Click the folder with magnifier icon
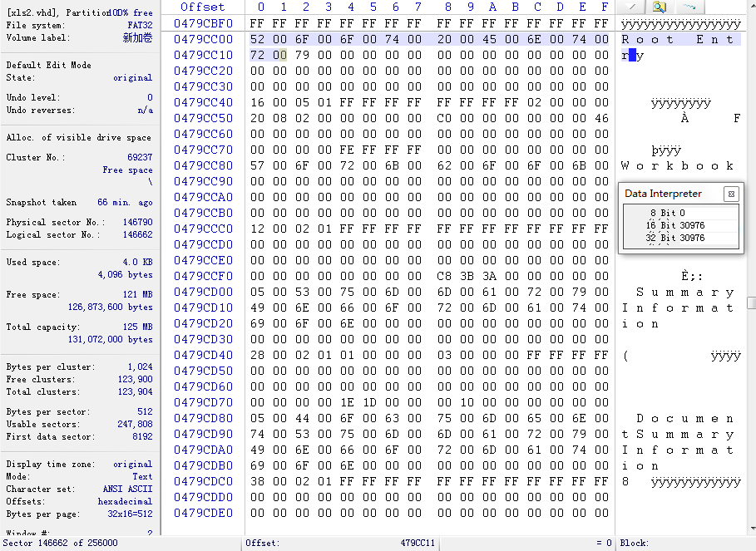 (659, 7)
